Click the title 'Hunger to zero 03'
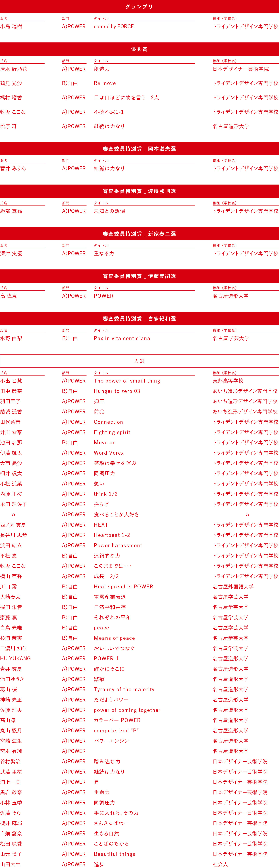 pos(117,391)
